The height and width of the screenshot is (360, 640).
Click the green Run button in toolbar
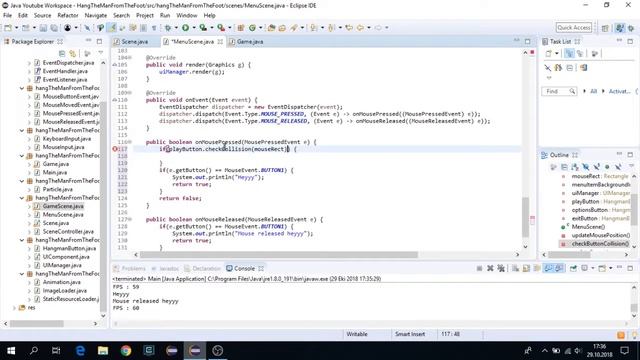click(x=185, y=27)
